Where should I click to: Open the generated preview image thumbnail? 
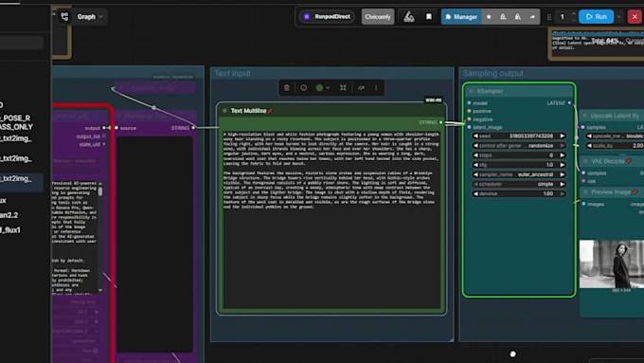coord(612,263)
